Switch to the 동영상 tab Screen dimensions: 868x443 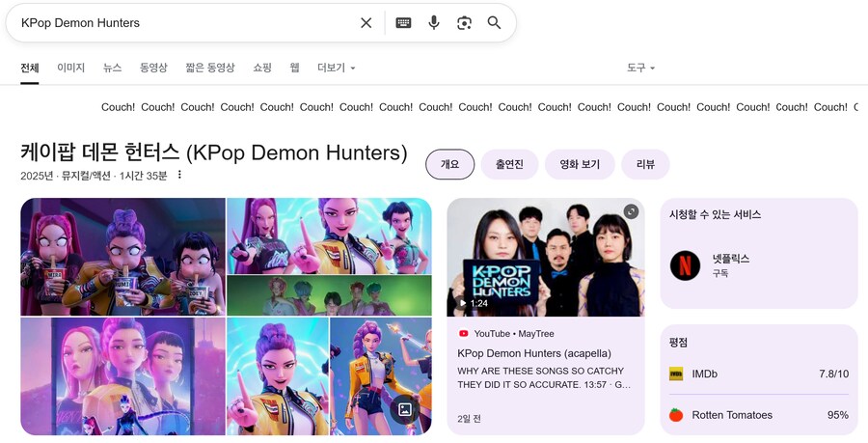(x=153, y=68)
